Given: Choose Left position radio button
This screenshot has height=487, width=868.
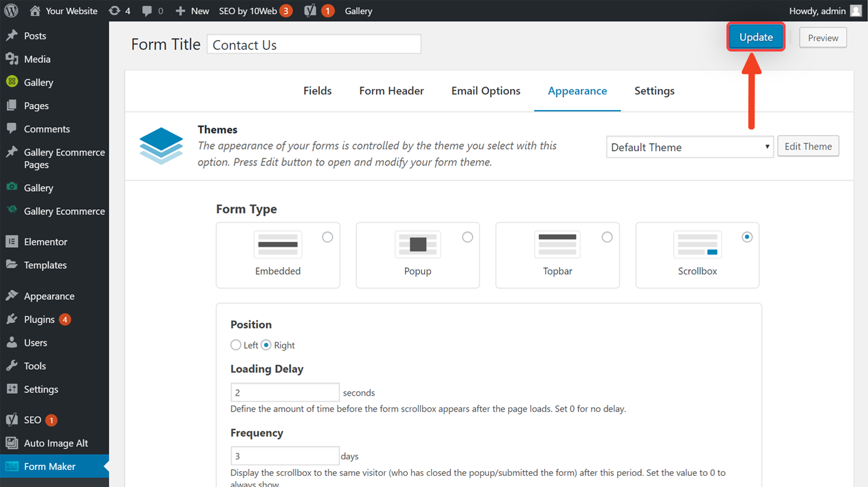Looking at the screenshot, I should click(236, 345).
